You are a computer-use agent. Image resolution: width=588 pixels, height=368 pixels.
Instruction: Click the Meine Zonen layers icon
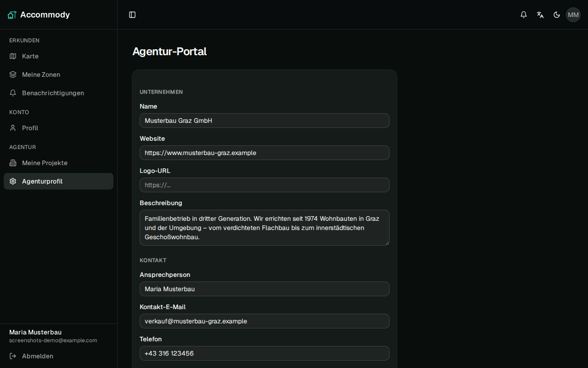click(x=13, y=75)
